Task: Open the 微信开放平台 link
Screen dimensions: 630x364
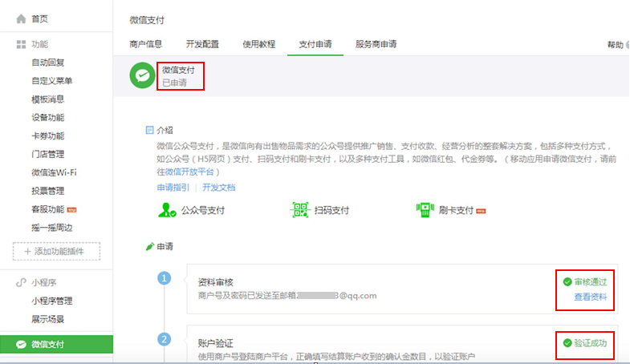Action: click(x=189, y=172)
